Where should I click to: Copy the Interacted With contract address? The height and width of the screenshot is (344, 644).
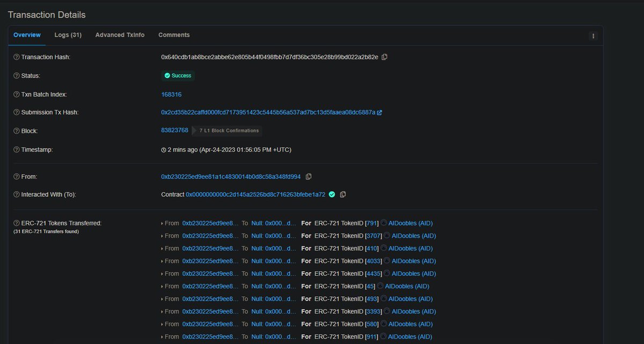[343, 194]
